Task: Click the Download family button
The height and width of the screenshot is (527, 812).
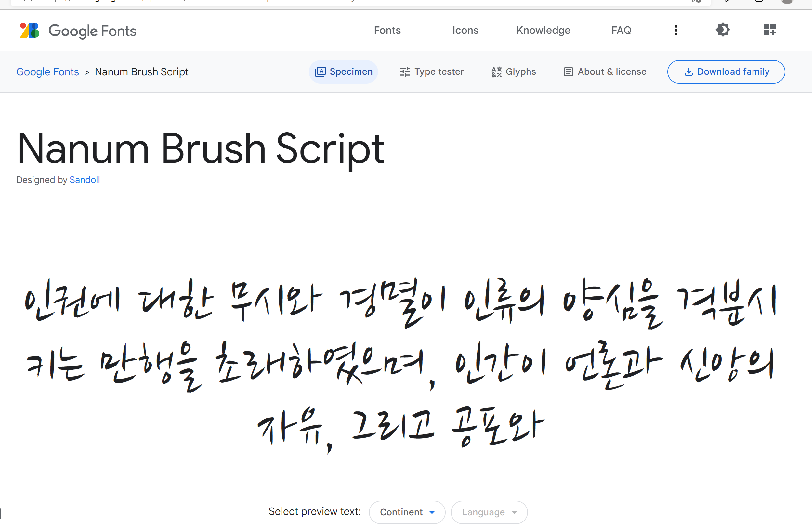Action: pos(726,71)
